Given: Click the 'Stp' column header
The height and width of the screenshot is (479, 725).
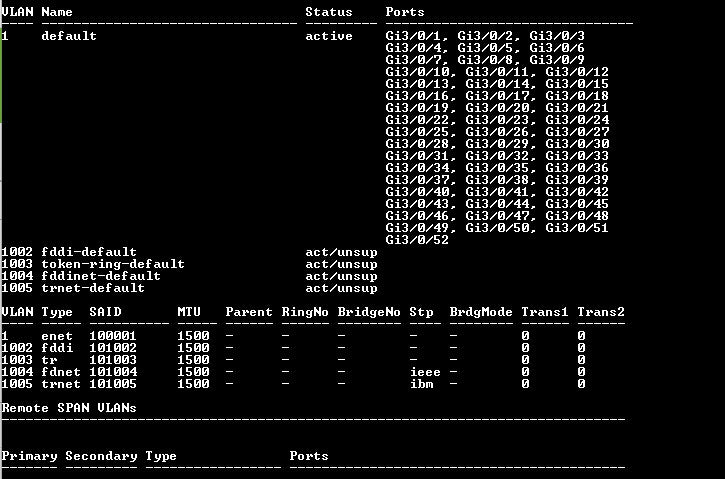Looking at the screenshot, I should 421,312.
